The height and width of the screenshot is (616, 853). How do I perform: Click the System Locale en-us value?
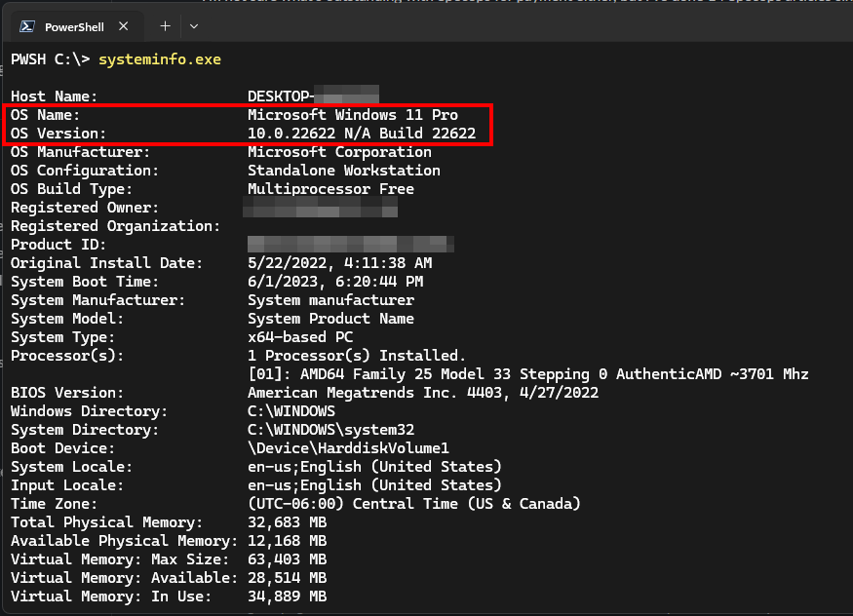[374, 466]
